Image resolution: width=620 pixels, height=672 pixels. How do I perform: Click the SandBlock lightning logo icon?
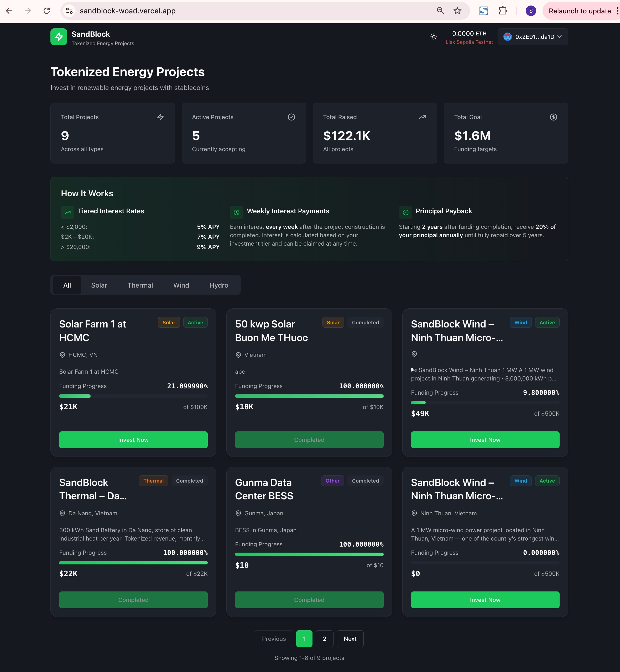[59, 36]
